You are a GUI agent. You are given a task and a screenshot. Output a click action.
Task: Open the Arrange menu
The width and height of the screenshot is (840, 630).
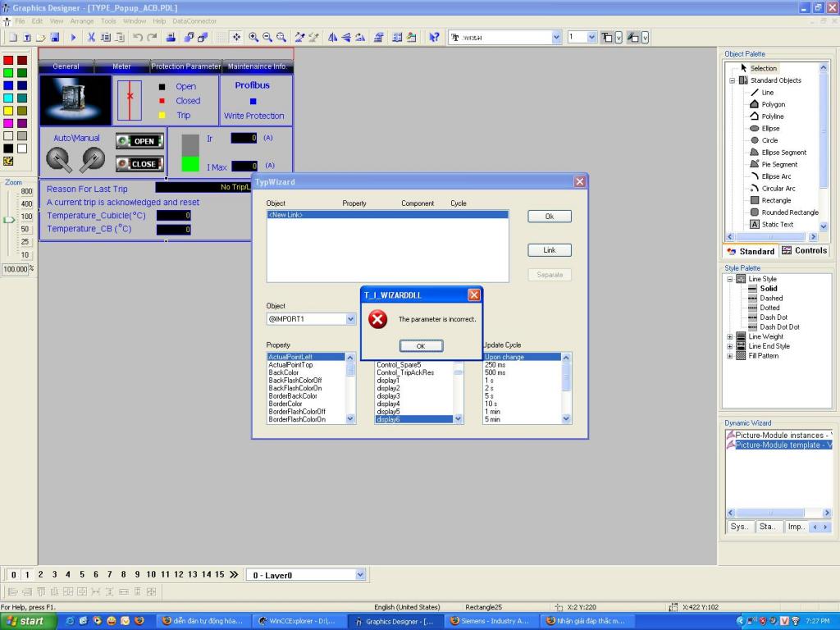[81, 21]
